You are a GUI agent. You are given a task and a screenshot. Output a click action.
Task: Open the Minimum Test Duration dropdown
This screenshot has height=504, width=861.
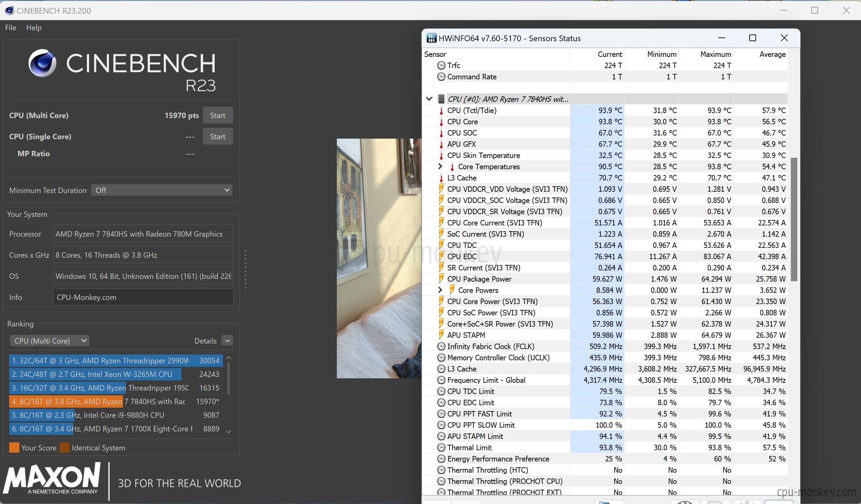tap(162, 190)
